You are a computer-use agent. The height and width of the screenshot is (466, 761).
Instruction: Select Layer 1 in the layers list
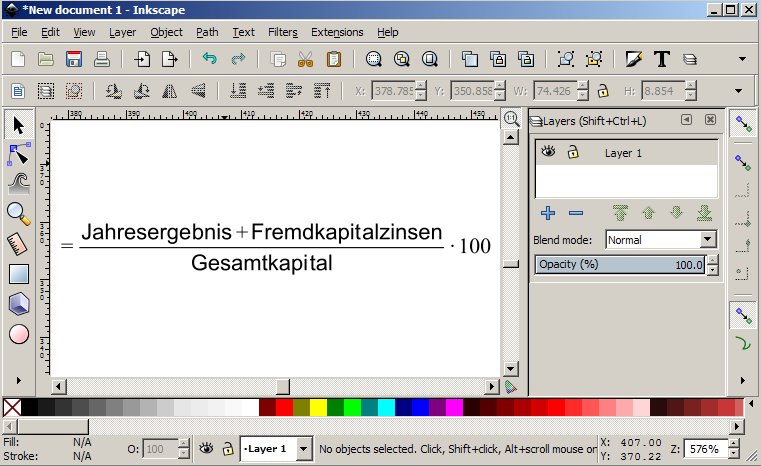point(624,153)
